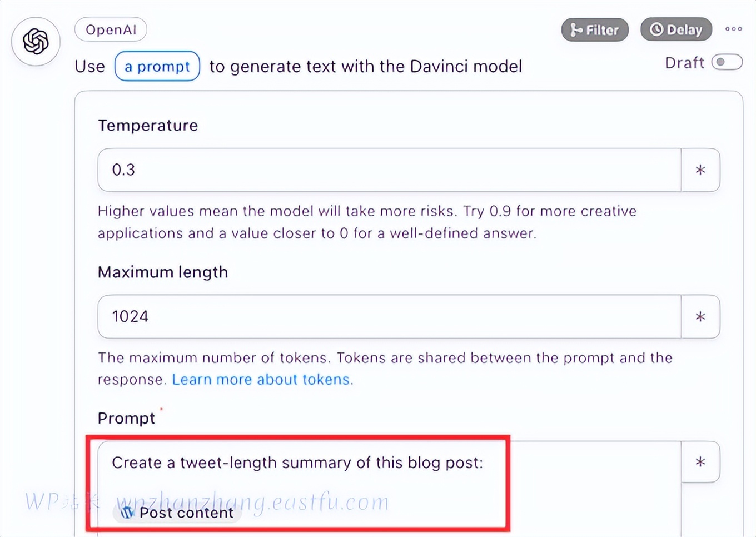Click the Temperature input field
The width and height of the screenshot is (756, 537).
click(x=389, y=170)
